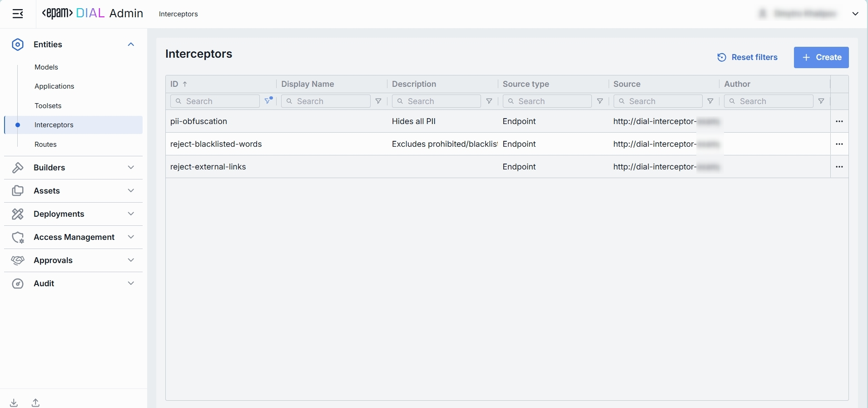Open the Routes sidebar item
868x408 pixels.
pos(45,144)
